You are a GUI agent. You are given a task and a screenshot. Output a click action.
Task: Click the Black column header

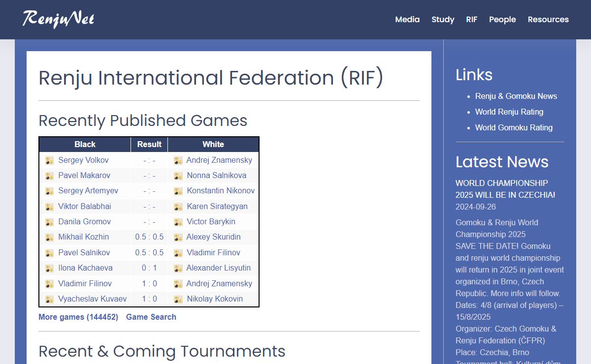(85, 144)
